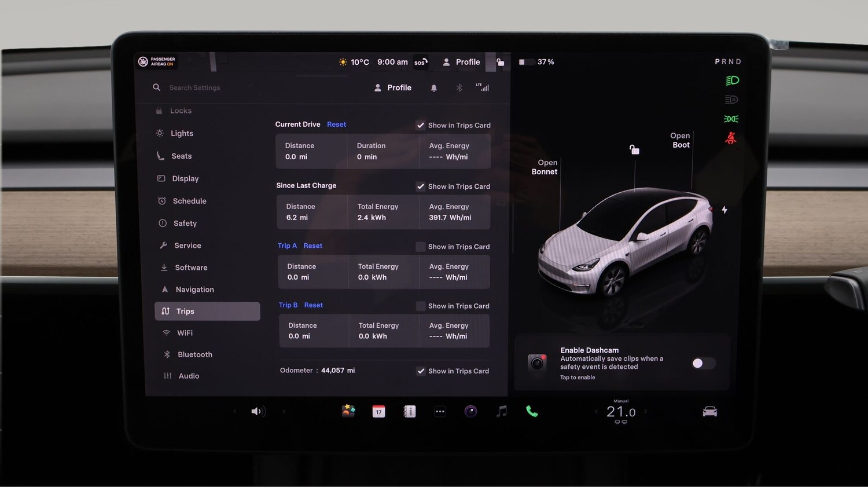Uncheck Show in Trips Card for Current Drive

tap(421, 125)
